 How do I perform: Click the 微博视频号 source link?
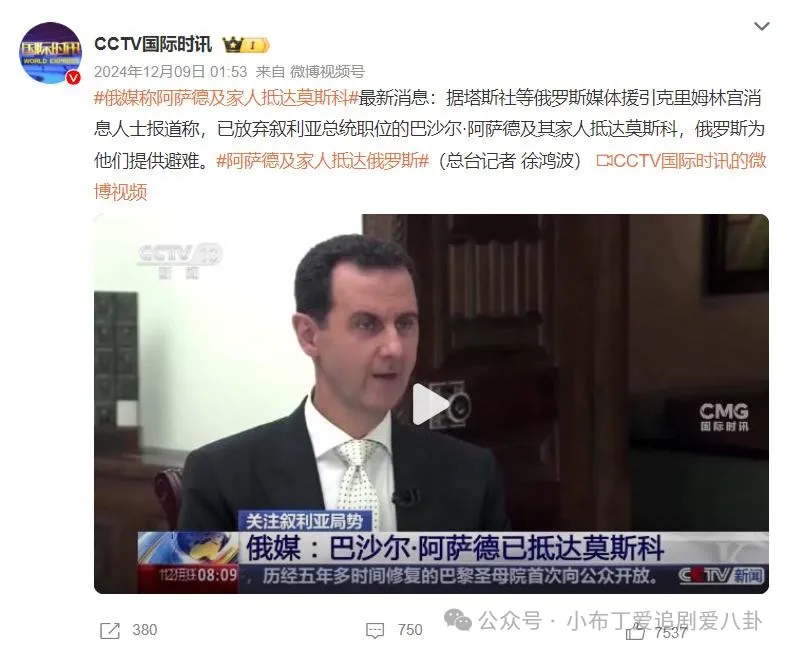tap(327, 72)
